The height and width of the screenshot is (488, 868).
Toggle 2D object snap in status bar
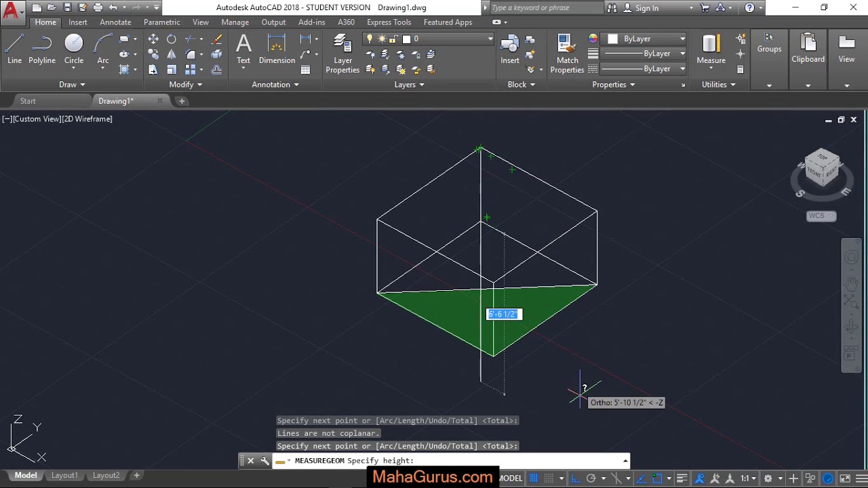click(656, 478)
